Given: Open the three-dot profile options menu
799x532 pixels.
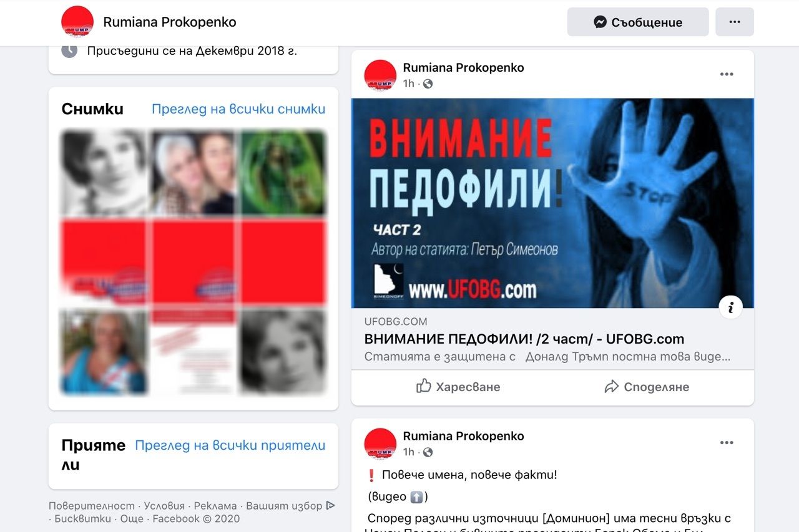Looking at the screenshot, I should pyautogui.click(x=735, y=22).
